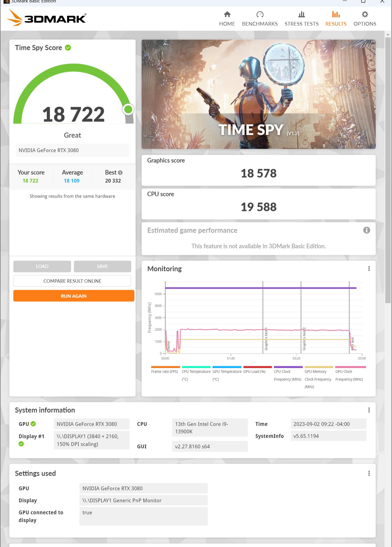Click the Display #1 green checkmark
This screenshot has width=392, height=547.
(21, 444)
